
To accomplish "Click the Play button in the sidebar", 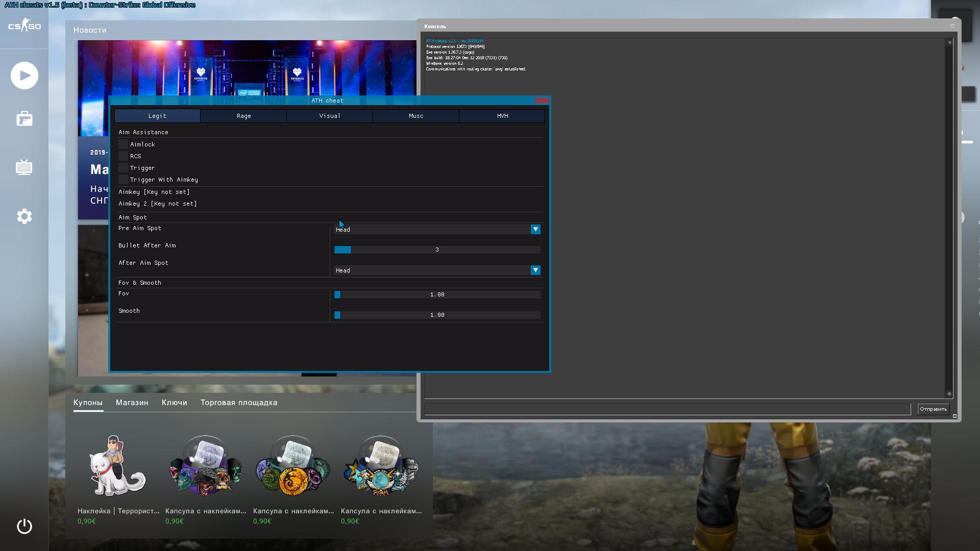I will 24,76.
